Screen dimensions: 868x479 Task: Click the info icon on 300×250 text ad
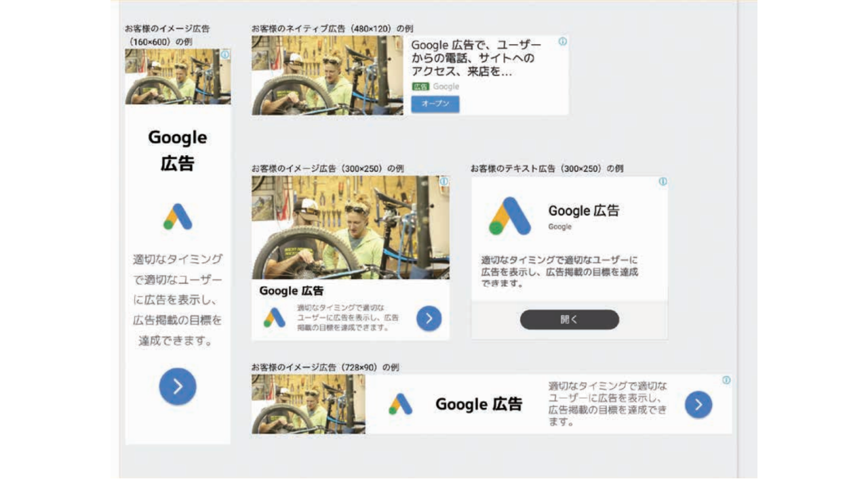click(x=663, y=182)
